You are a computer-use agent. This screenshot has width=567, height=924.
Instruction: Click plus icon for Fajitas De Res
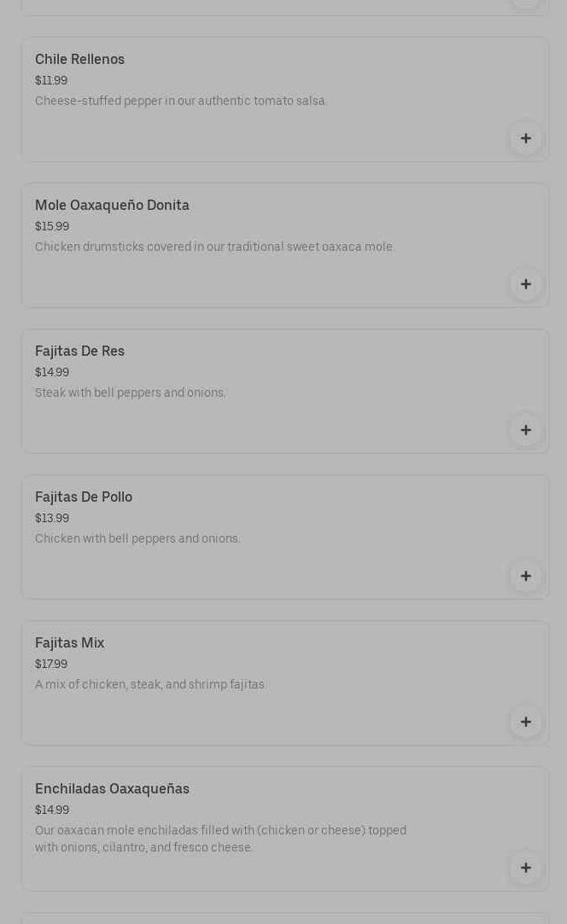click(525, 430)
